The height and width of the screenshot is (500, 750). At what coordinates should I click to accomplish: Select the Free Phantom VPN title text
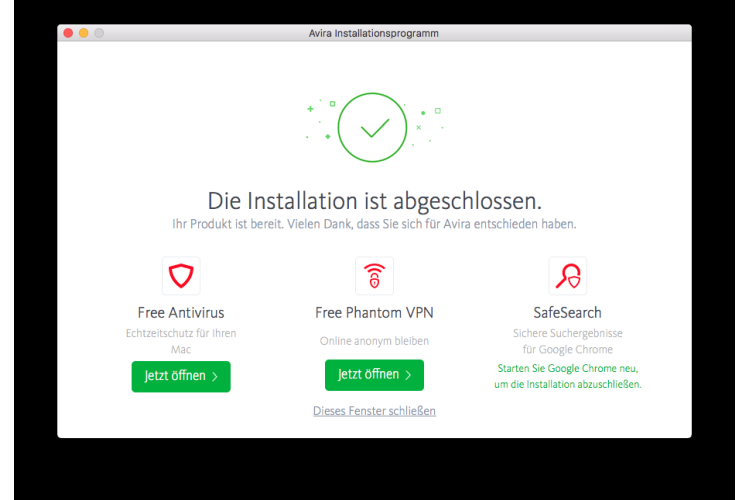[x=374, y=313]
